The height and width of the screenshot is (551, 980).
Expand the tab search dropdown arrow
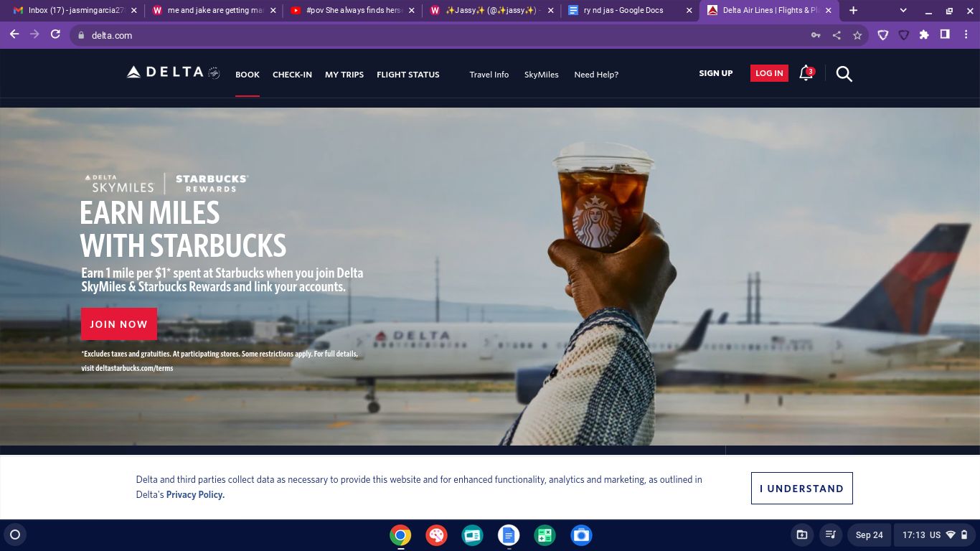(903, 11)
